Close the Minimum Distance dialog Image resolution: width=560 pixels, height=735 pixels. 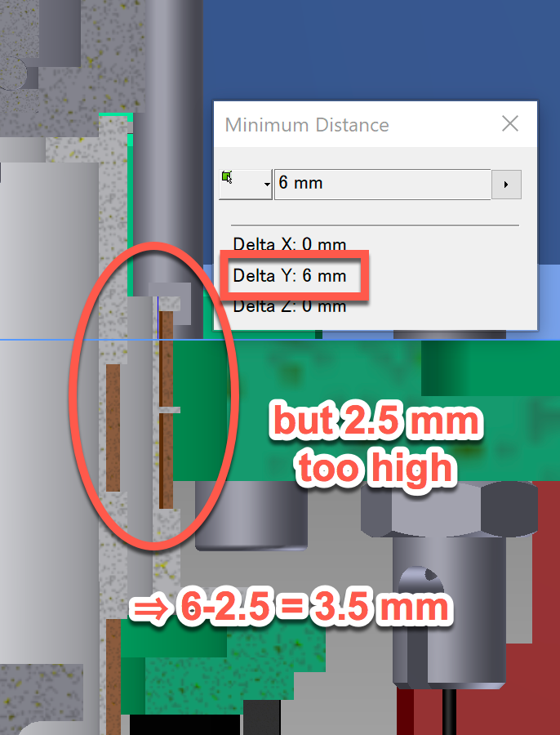point(510,124)
